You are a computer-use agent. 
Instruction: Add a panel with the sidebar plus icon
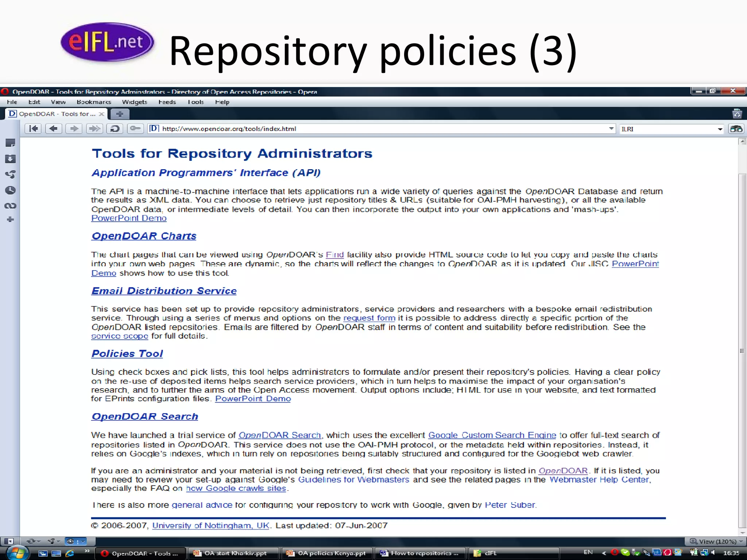point(10,219)
